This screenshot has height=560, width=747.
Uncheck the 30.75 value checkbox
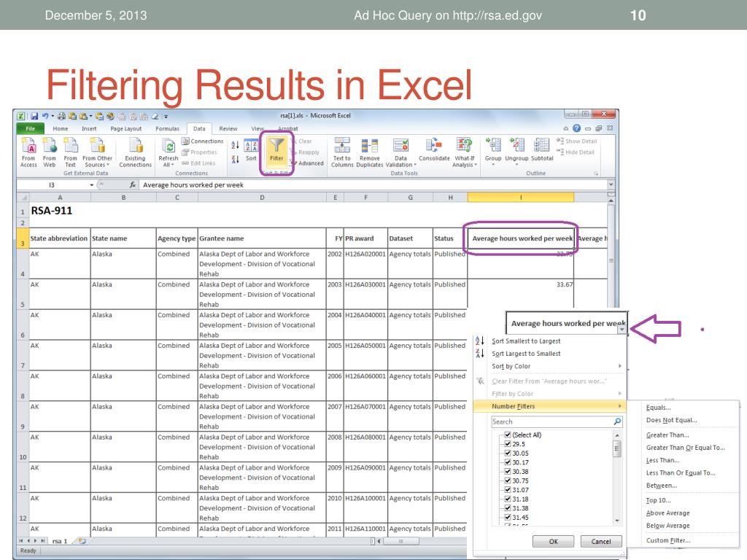[x=508, y=481]
